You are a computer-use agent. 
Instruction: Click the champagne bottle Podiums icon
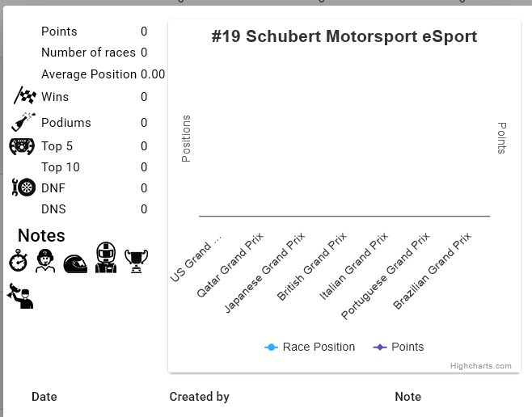tap(23, 122)
